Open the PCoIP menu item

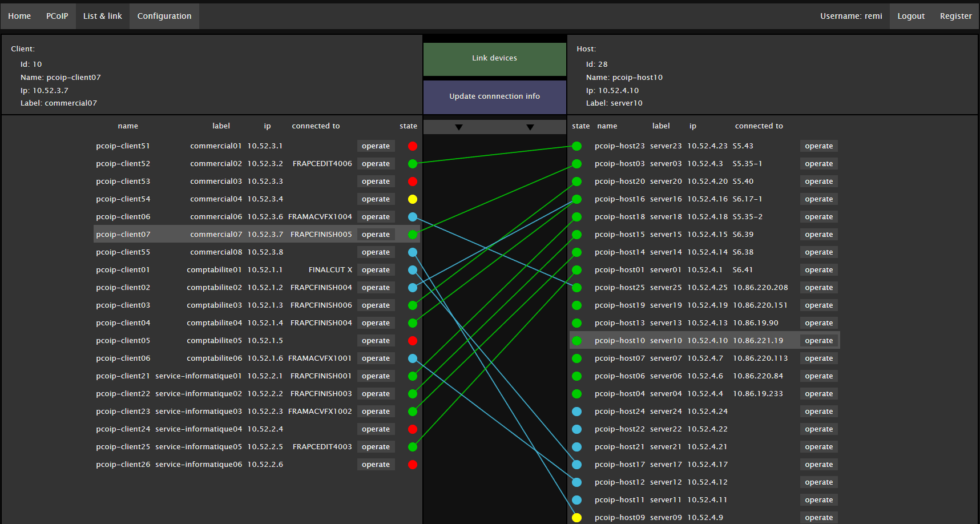57,16
